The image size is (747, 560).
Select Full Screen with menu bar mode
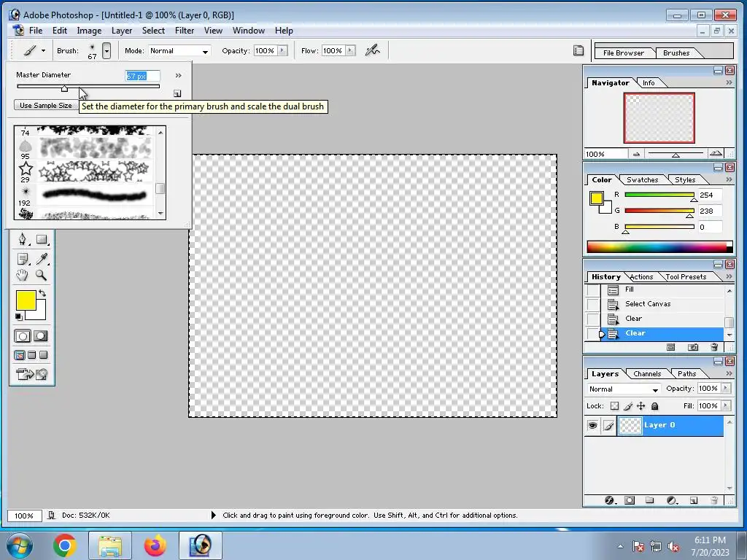pos(31,355)
